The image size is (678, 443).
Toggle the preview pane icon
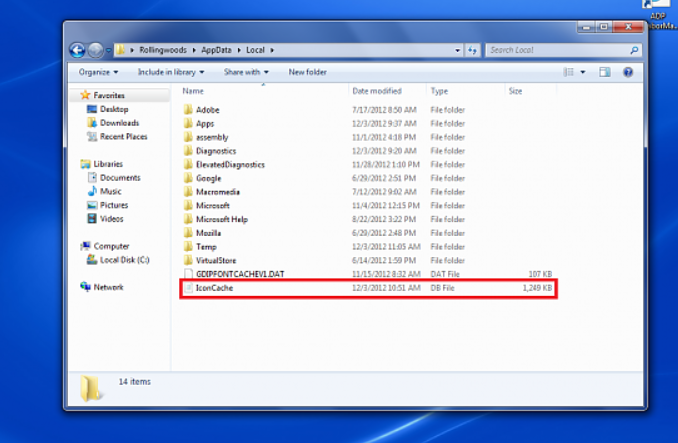pyautogui.click(x=605, y=72)
